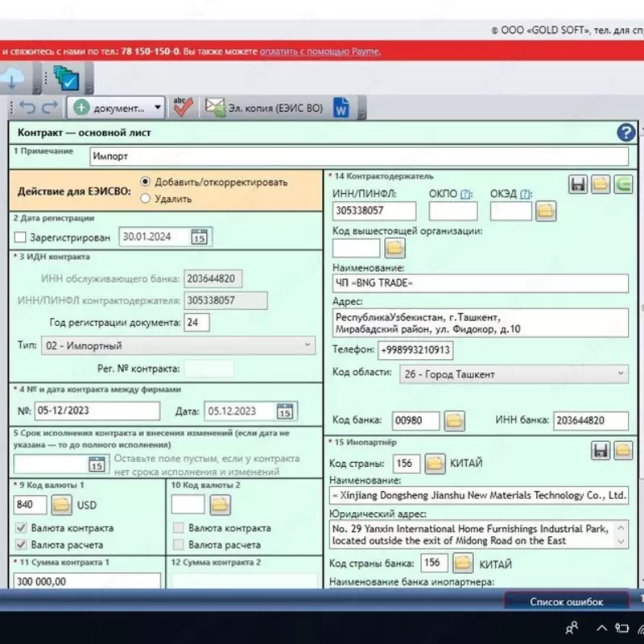The image size is (644, 644).
Task: Uncheck Валюта расчета under currency 1
Action: pyautogui.click(x=20, y=545)
